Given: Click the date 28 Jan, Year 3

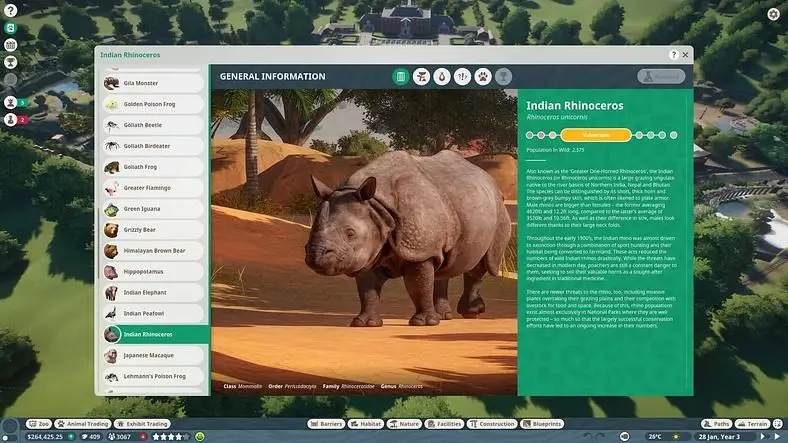Looking at the screenshot, I should pos(719,436).
